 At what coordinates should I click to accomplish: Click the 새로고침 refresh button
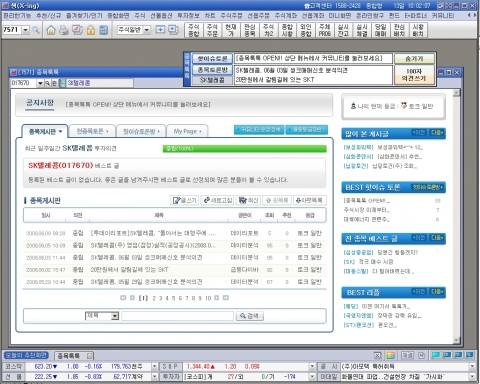(217, 200)
